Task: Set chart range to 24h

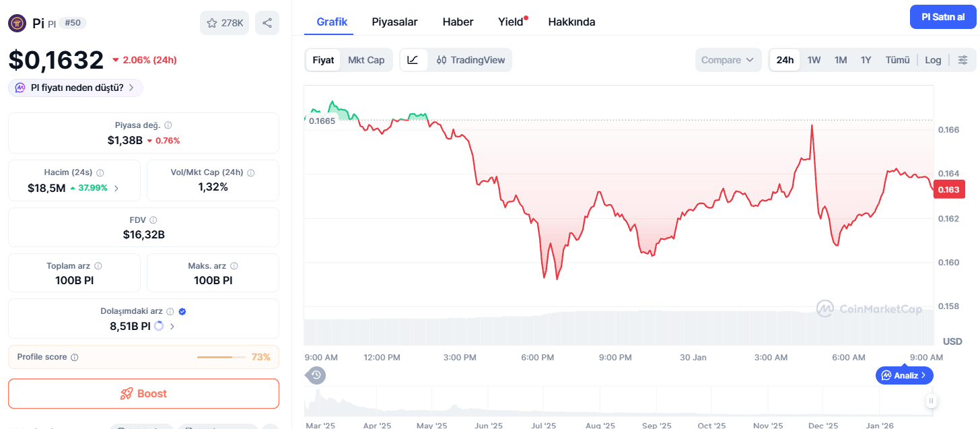Action: 785,60
